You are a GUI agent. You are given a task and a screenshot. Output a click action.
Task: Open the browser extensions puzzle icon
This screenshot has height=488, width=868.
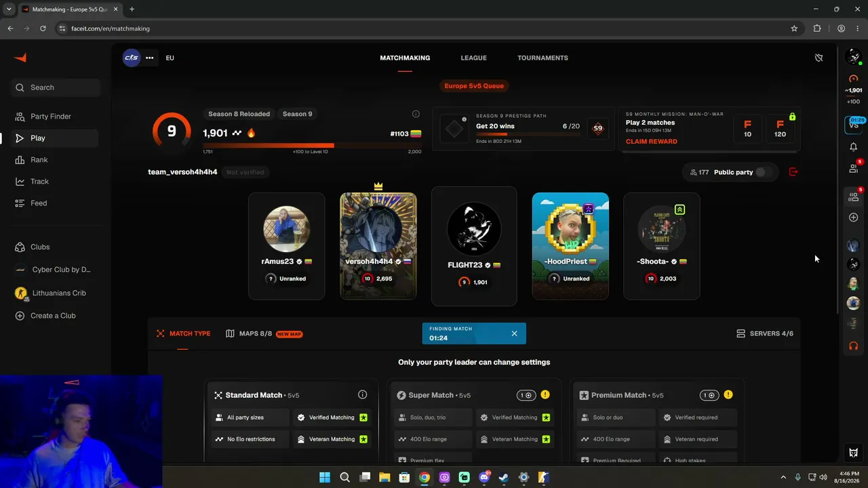(x=817, y=28)
